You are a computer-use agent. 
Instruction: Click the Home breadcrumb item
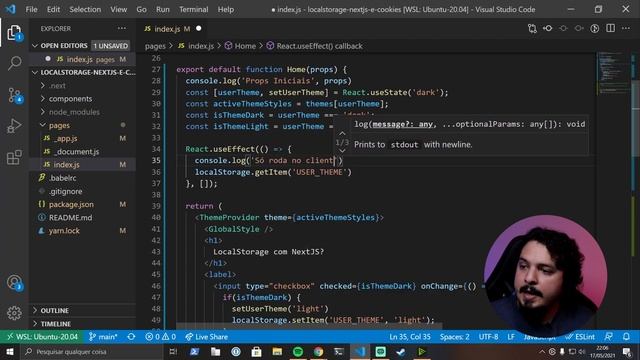245,46
